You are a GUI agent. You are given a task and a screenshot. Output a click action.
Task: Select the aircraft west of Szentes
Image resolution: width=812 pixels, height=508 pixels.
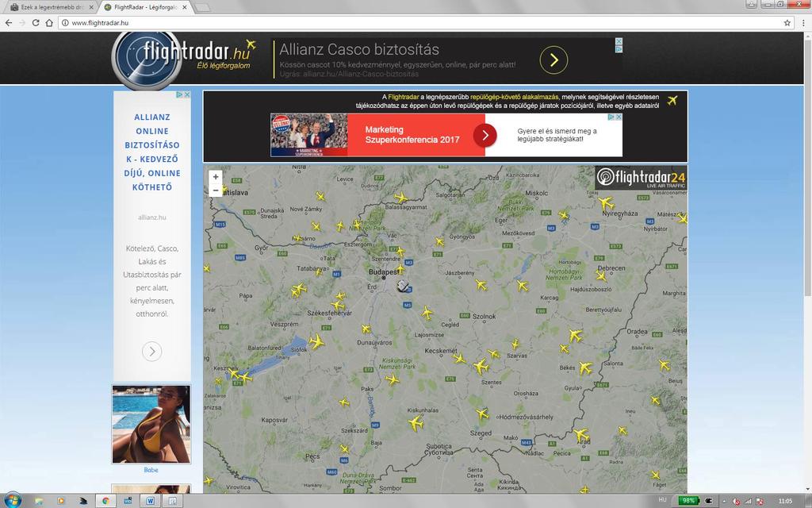point(481,367)
